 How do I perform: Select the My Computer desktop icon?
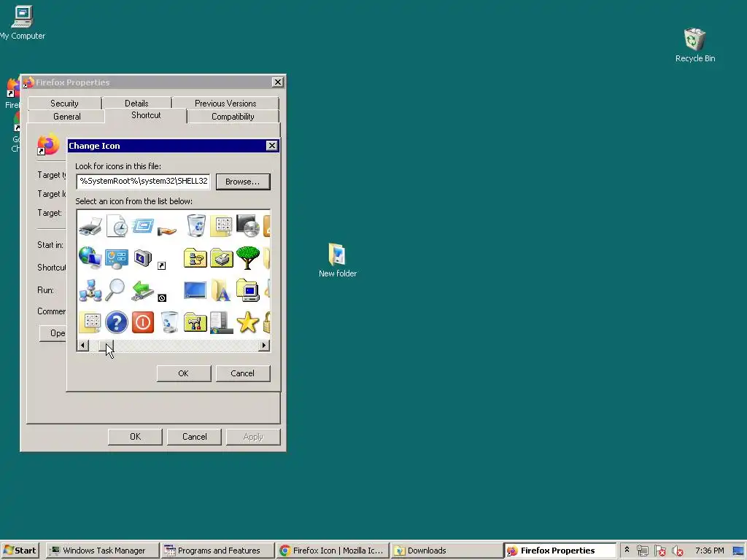point(23,23)
